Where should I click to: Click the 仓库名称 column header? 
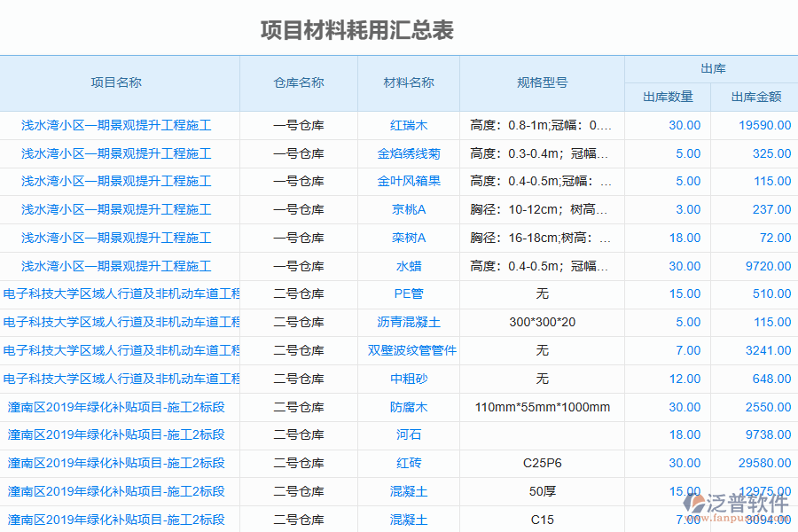click(x=298, y=83)
